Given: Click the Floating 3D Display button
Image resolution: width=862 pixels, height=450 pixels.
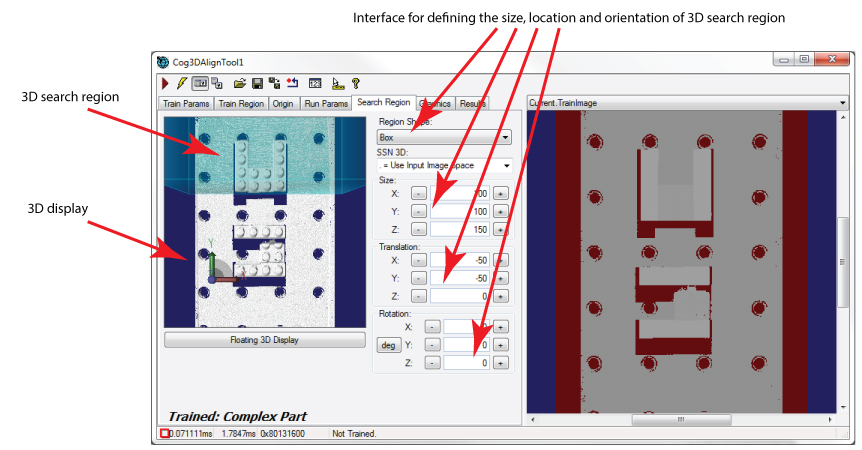Looking at the screenshot, I should click(264, 340).
